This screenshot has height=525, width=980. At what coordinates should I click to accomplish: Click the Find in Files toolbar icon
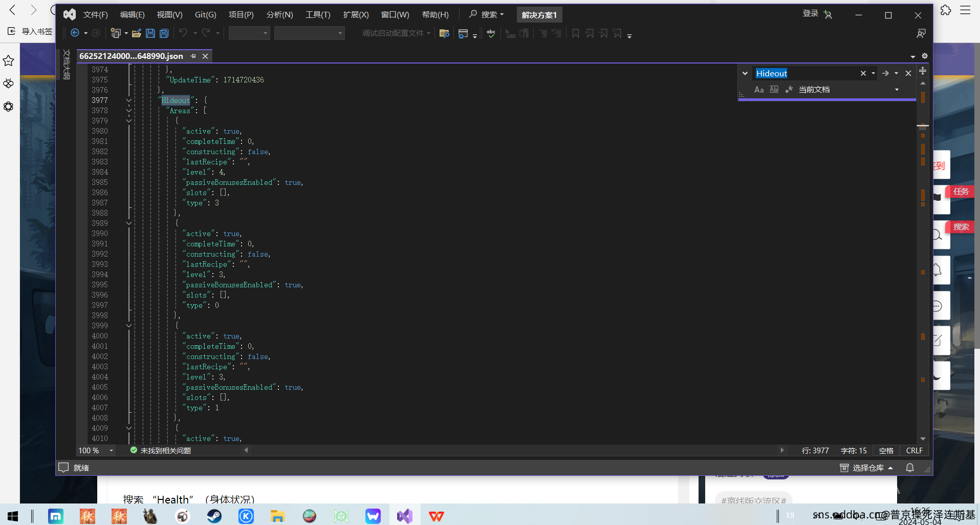pos(444,33)
